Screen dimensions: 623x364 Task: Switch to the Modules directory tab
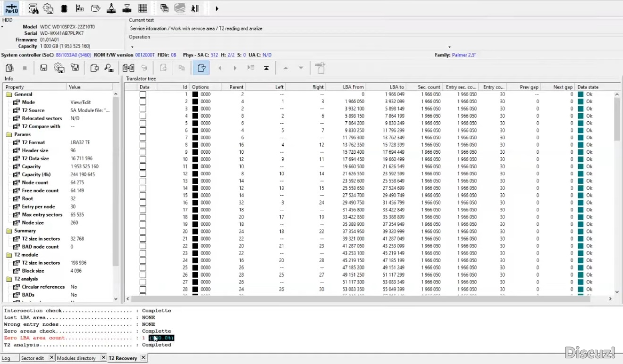(x=76, y=358)
